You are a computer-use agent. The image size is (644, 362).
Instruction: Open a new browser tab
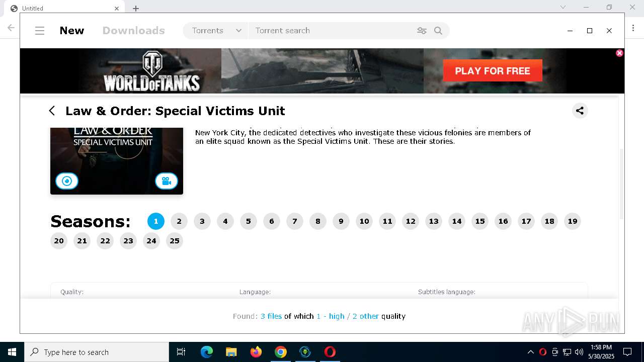point(136,8)
